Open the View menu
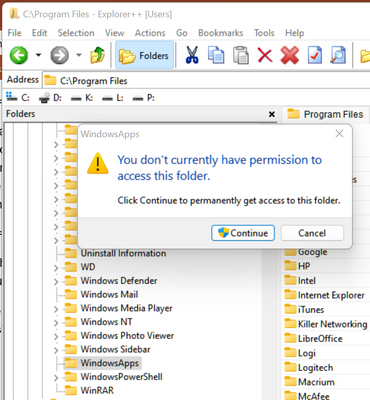Screen dimensions: 370x400 pyautogui.click(x=114, y=33)
